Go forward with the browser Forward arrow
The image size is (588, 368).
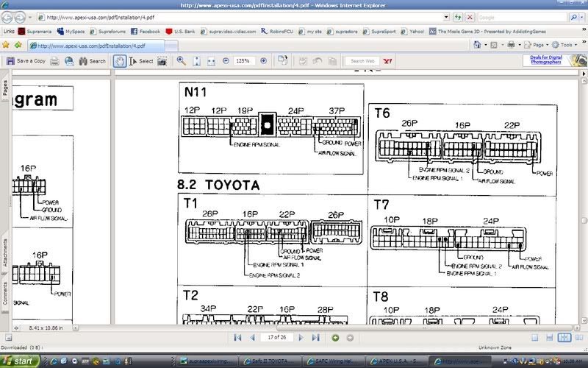[x=20, y=17]
